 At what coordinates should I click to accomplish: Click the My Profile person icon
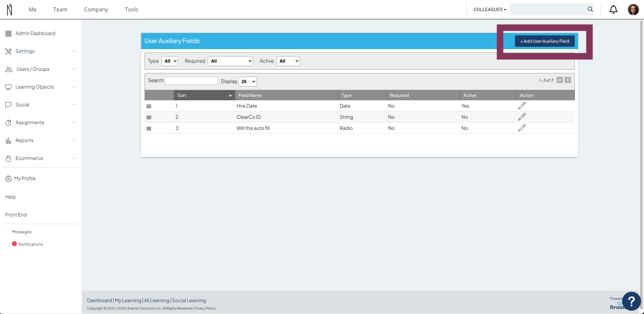pos(8,179)
